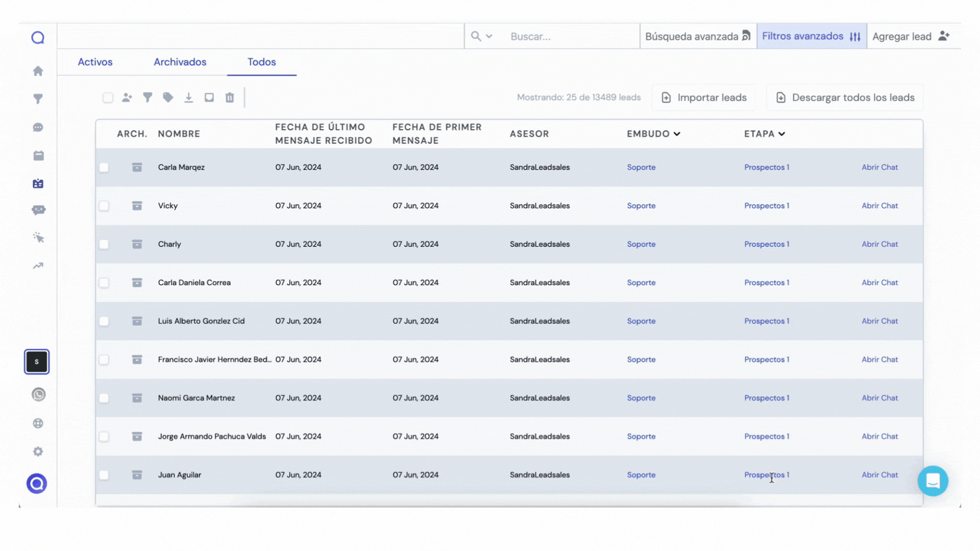This screenshot has height=551, width=980.
Task: Click Prospectos 1 in Carla Daniela Correa row
Action: (766, 283)
